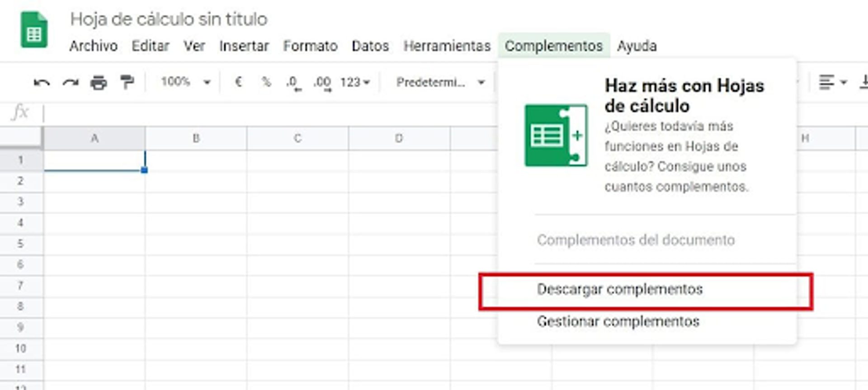Viewport: 868px width, 390px height.
Task: Click decrease decimal places icon
Action: click(x=293, y=83)
